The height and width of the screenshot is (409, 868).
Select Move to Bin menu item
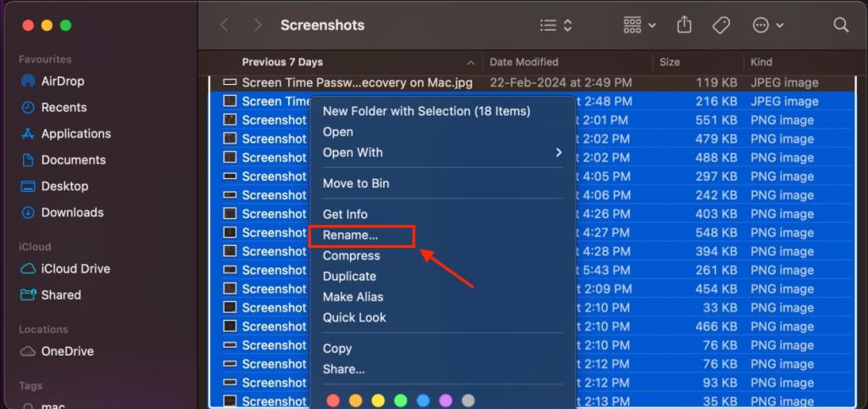pos(356,184)
